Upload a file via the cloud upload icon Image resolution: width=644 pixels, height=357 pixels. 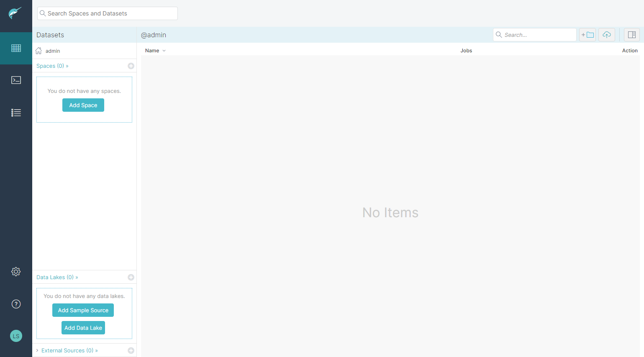(x=606, y=35)
